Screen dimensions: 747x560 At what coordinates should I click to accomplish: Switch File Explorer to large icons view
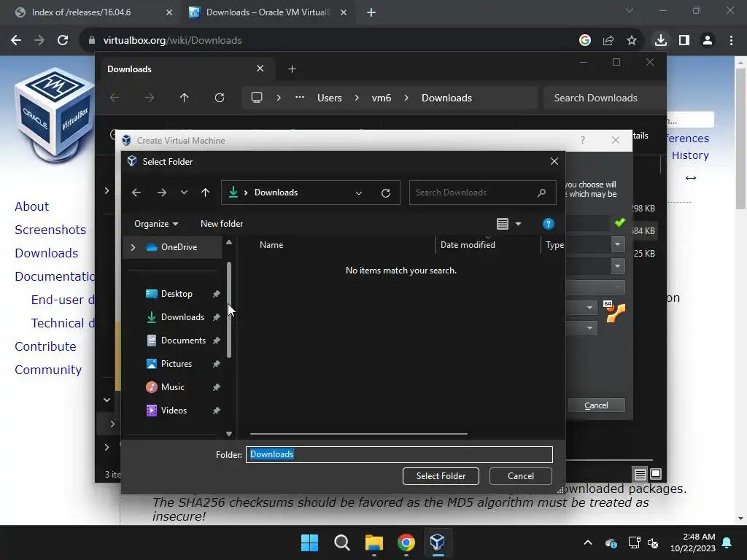point(656,474)
